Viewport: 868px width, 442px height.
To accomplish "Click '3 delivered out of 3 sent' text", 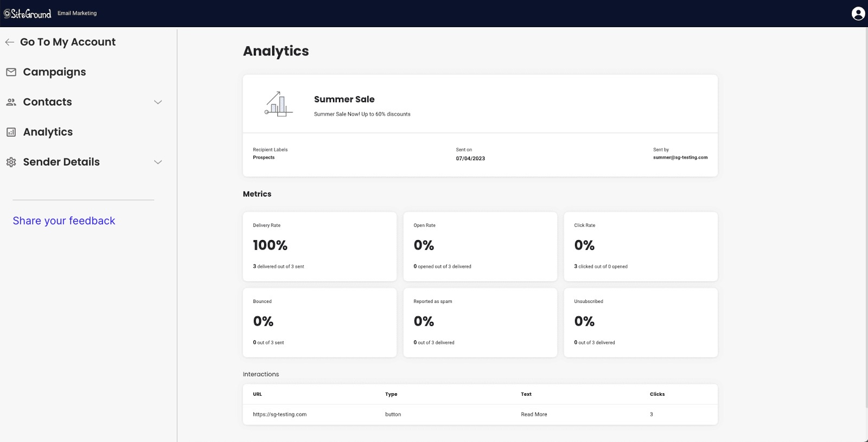I will click(x=278, y=267).
